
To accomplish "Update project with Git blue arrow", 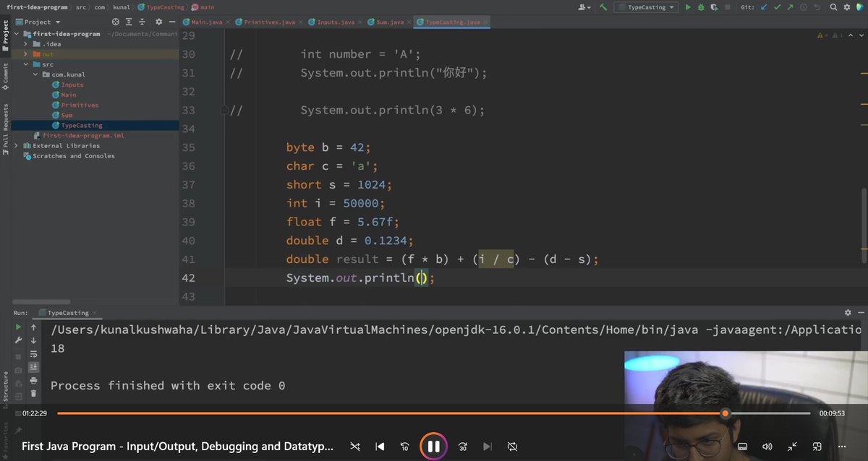I will (764, 7).
